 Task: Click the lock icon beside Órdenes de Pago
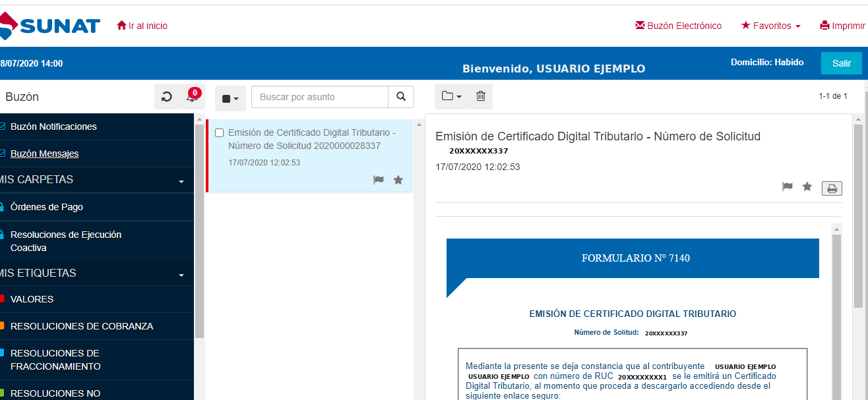point(2,207)
